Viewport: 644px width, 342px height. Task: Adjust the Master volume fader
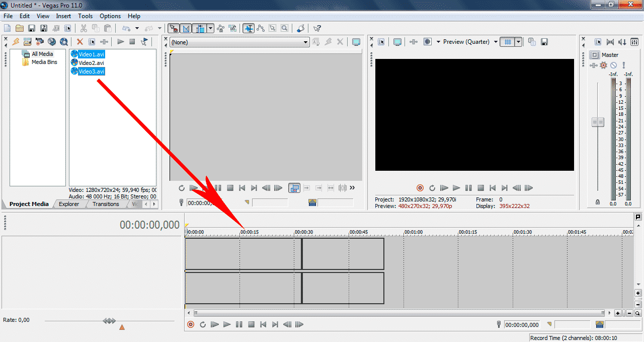[598, 122]
